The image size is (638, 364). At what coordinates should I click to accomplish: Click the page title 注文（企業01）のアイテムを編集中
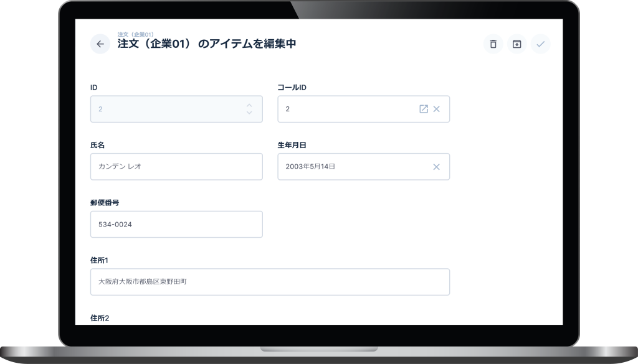point(207,44)
